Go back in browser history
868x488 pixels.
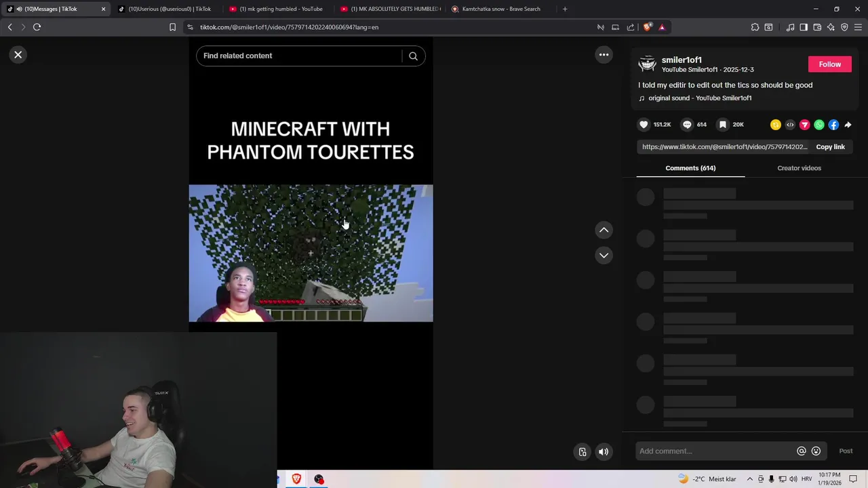[9, 27]
